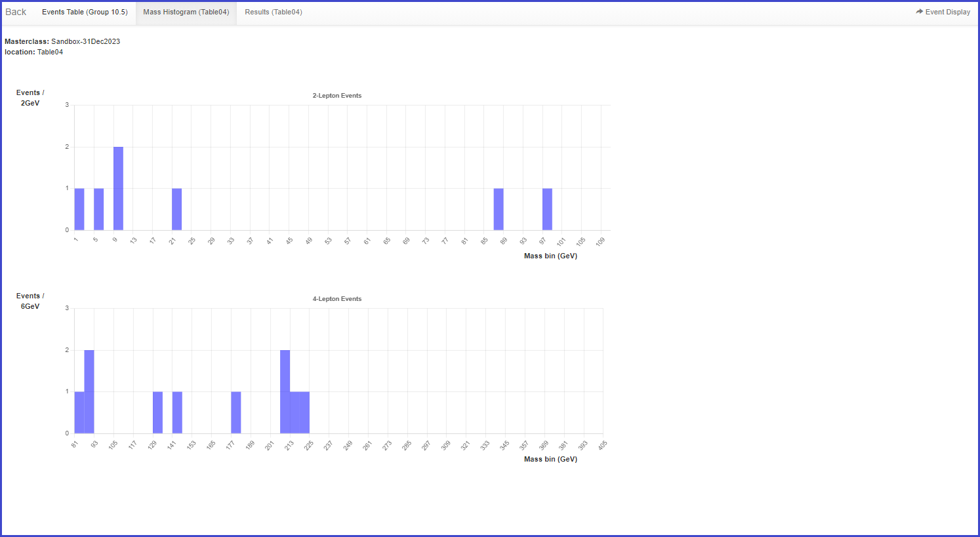Image resolution: width=980 pixels, height=537 pixels.
Task: Click the 1 GeV bar in 2-Lepton histogram
Action: [x=79, y=209]
